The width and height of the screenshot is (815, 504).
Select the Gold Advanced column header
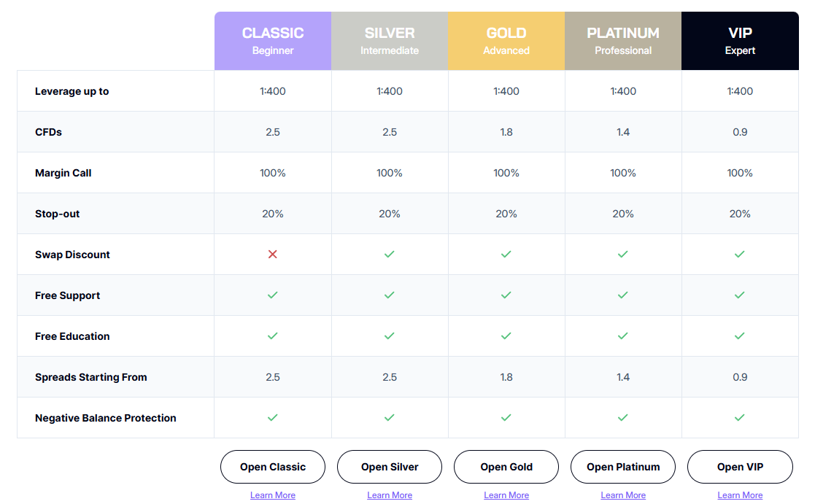(x=506, y=41)
